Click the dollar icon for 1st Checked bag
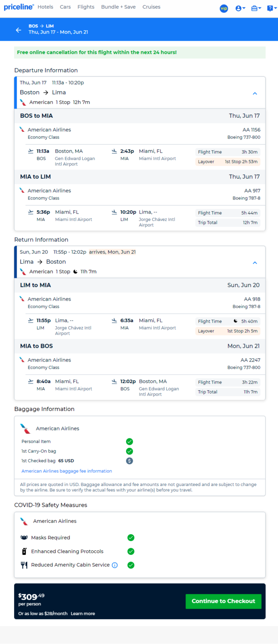 (x=129, y=461)
